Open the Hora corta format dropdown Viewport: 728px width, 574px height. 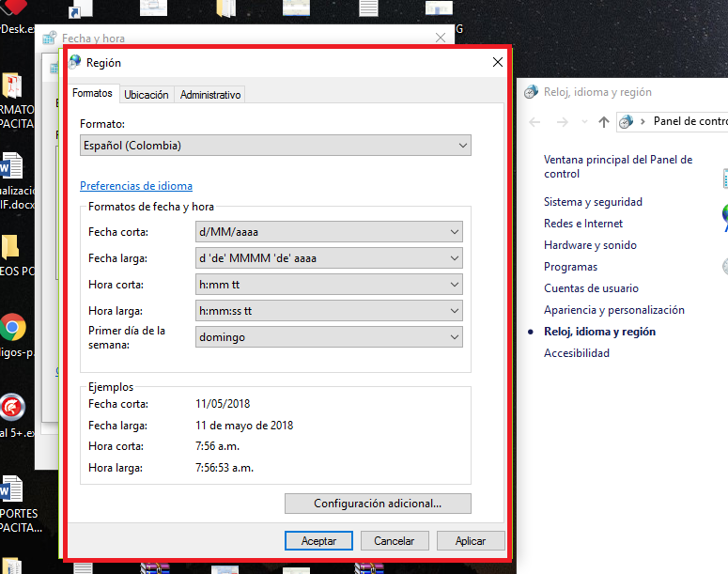(x=329, y=285)
